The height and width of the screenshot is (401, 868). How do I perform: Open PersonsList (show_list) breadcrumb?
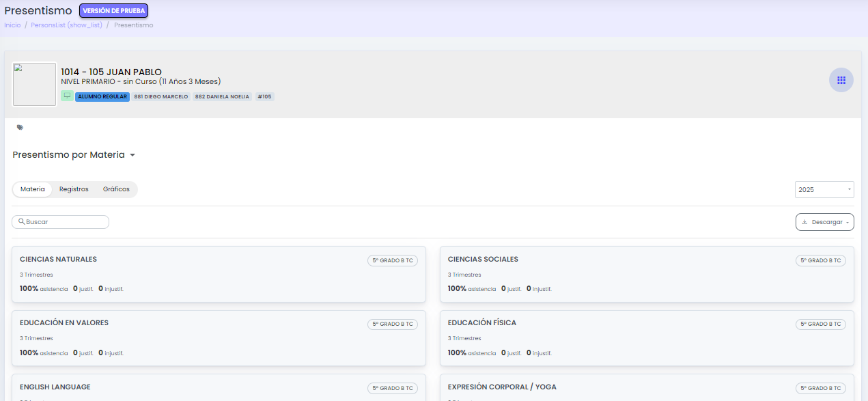point(67,25)
